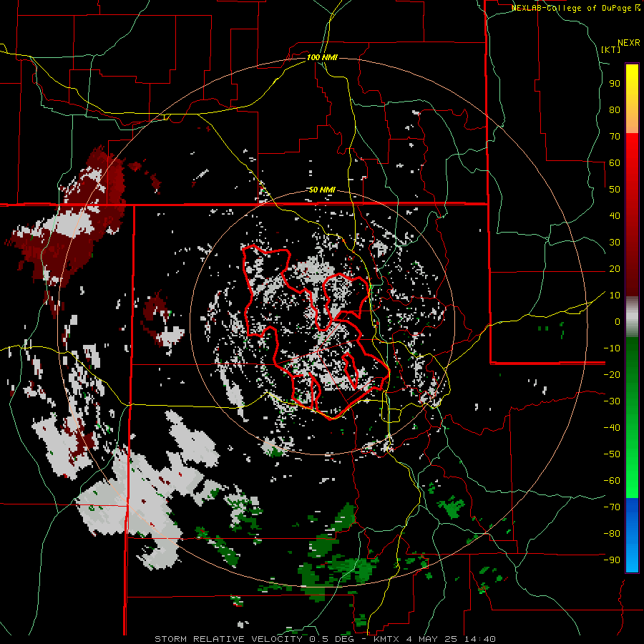The image size is (644, 644).
Task: Click the positive "10" velocity scale label
Action: pyautogui.click(x=615, y=296)
